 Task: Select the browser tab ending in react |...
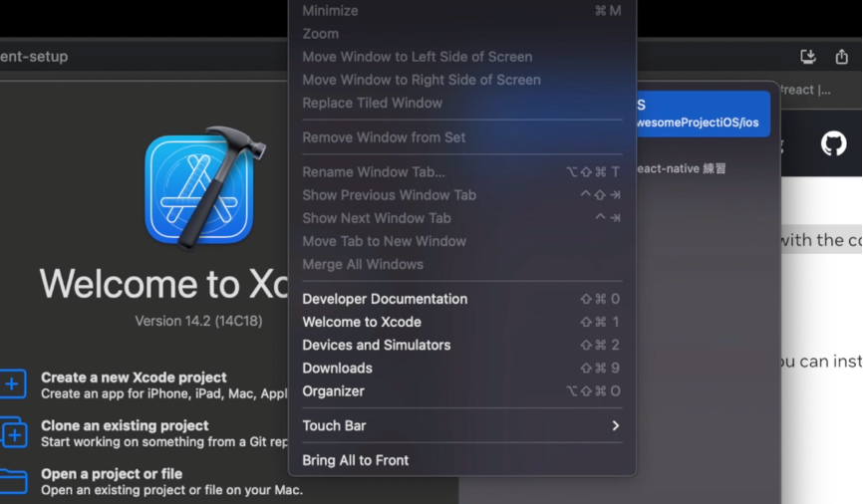pyautogui.click(x=805, y=90)
